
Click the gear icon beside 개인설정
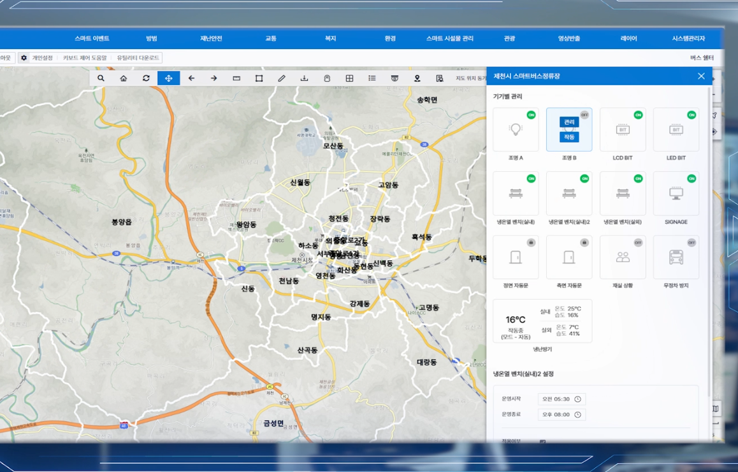[x=24, y=58]
